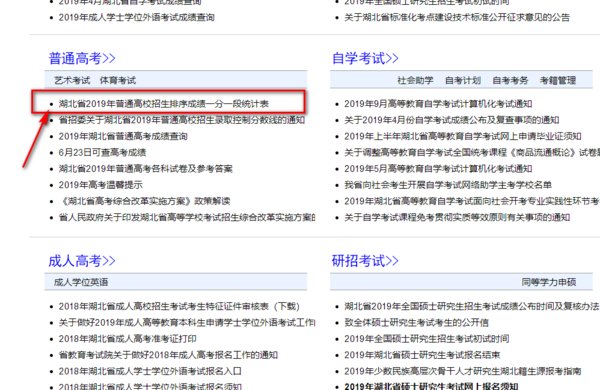Open 2019年少数民族高层次骨干人才研究生湖北籍生源报考指南
This screenshot has height=390, width=600.
pos(463,372)
